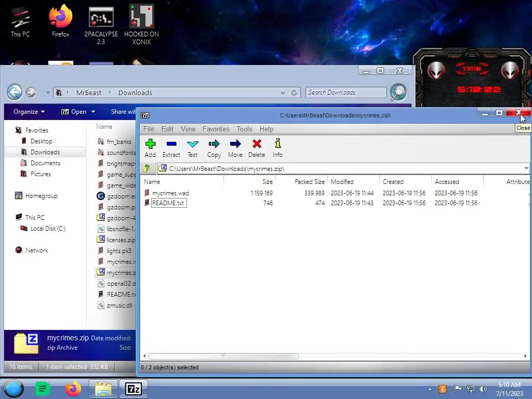Click Explorer's Forward navigation button

click(x=30, y=92)
